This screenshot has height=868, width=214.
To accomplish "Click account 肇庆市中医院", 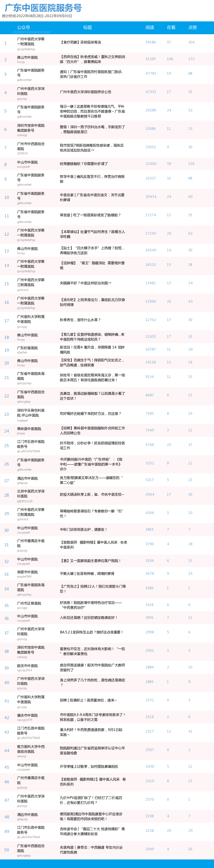I will [27, 715].
